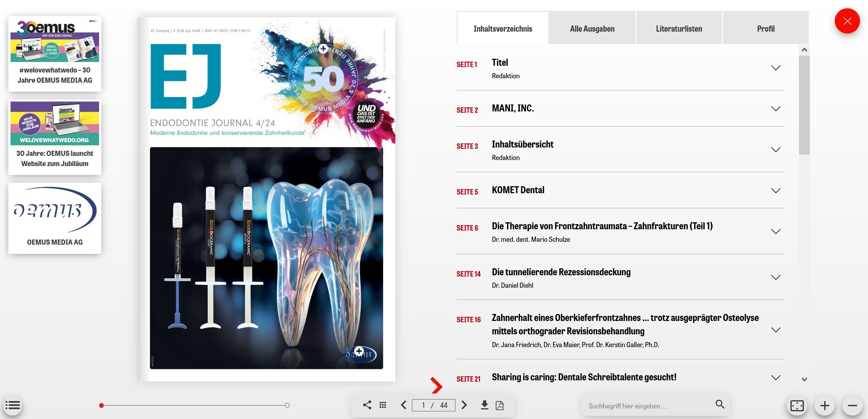The height and width of the screenshot is (419, 868).
Task: Open the OEMUS launcht Website zum Jubiläum card
Action: click(55, 137)
